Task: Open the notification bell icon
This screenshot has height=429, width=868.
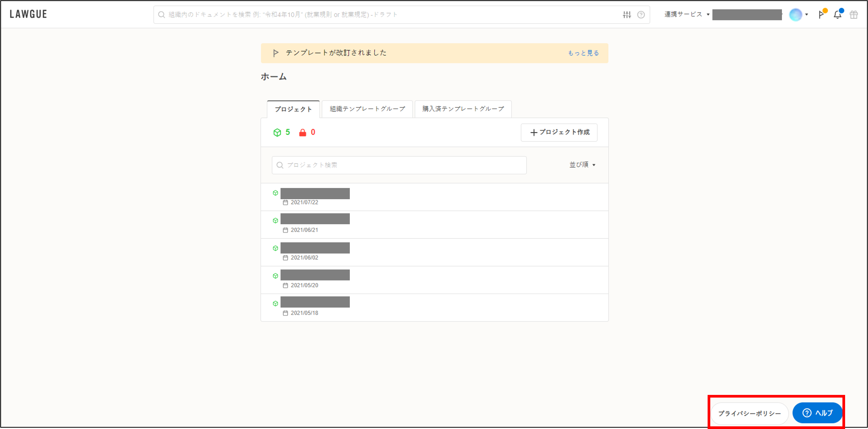Action: pyautogui.click(x=837, y=14)
